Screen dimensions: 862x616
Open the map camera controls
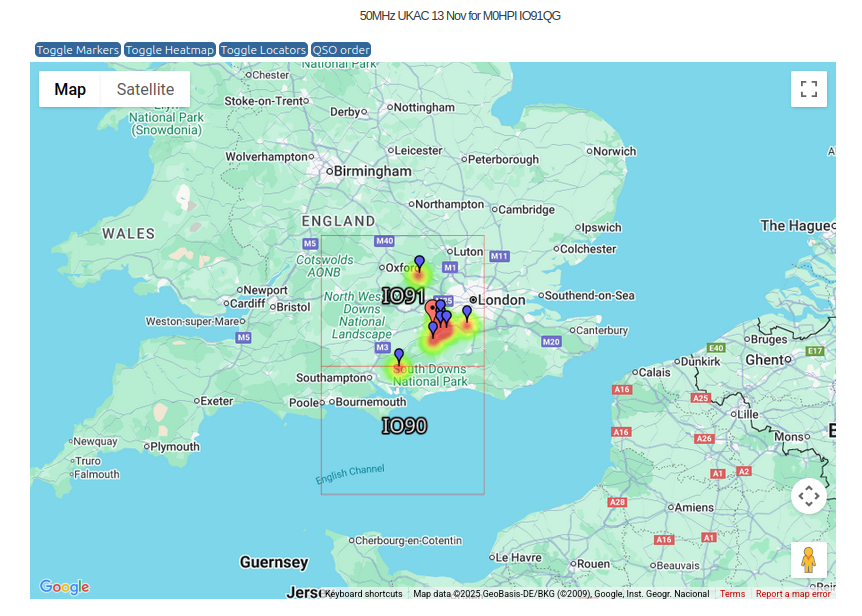808,496
